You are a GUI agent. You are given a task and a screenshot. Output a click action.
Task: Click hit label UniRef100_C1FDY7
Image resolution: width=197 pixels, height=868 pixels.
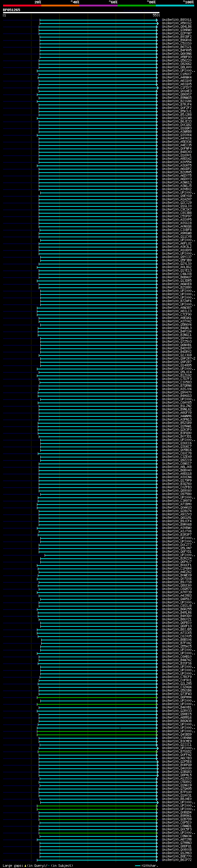click(x=176, y=88)
